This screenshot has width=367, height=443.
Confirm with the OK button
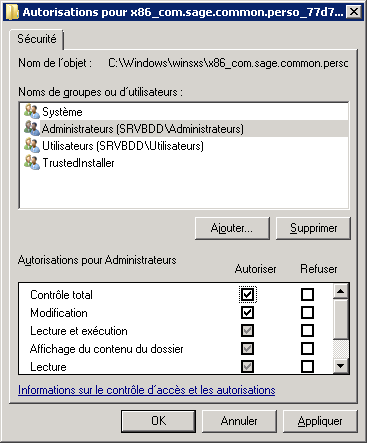coord(158,421)
